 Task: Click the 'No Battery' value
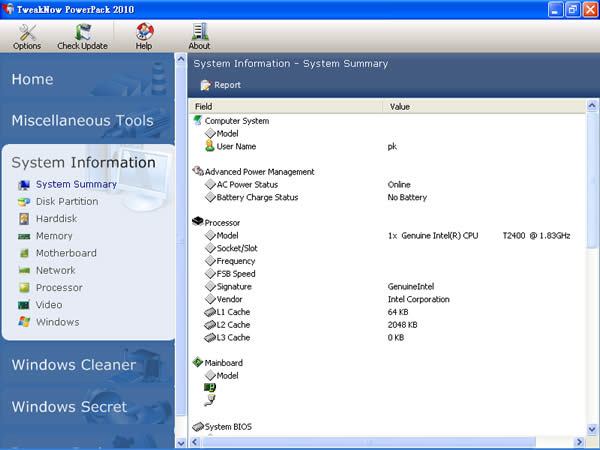[407, 197]
